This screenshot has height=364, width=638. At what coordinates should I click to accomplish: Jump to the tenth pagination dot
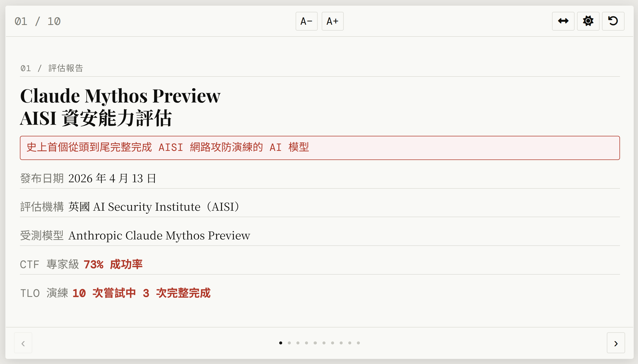[x=358, y=343]
